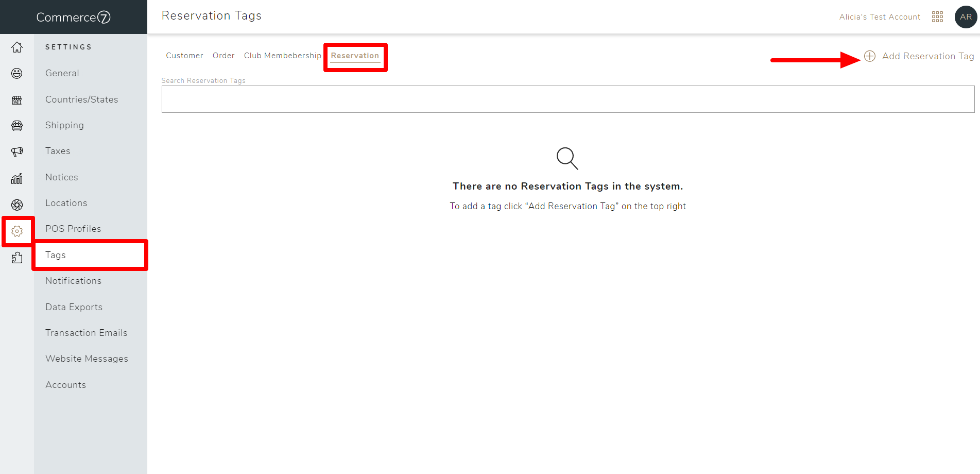Viewport: 980px width, 474px height.
Task: Open the Marketing megaphone icon
Action: 17,152
